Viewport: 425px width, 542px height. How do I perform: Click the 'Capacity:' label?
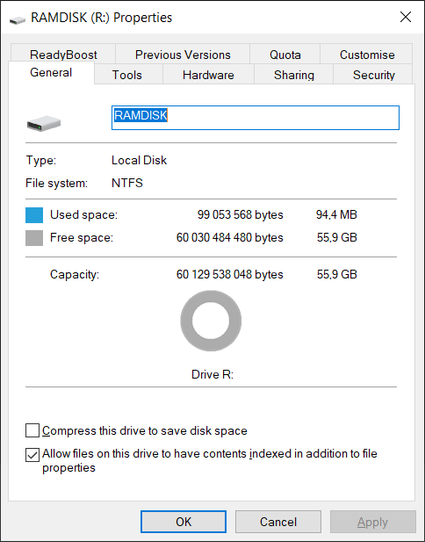click(x=75, y=274)
